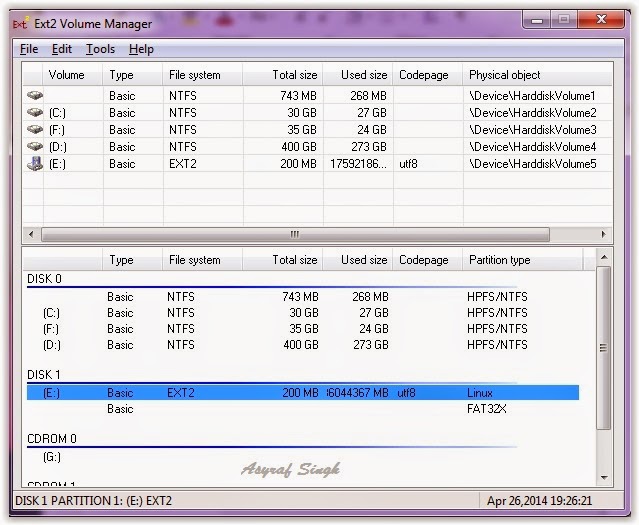Select the DISK 0 heading
This screenshot has width=639, height=525.
coord(44,279)
